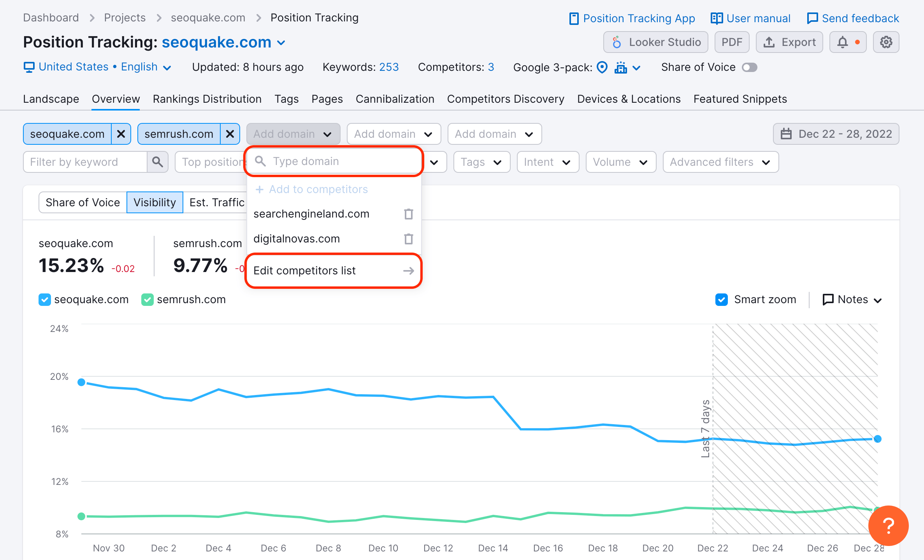Open the orange help question button

[x=888, y=526]
